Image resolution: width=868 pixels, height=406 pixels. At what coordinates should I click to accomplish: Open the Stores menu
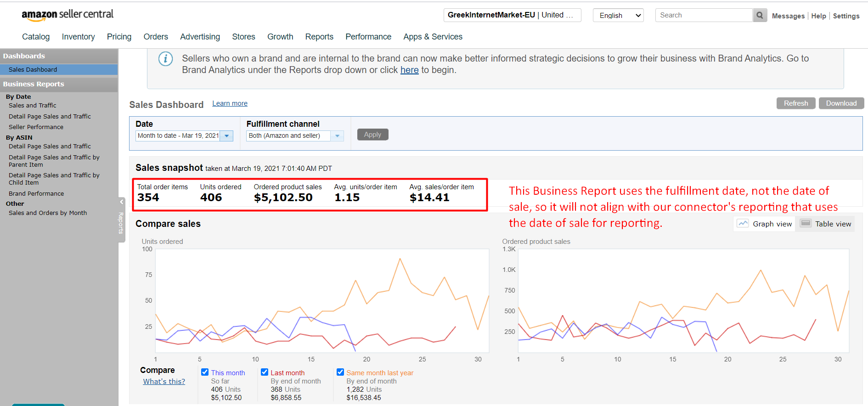pyautogui.click(x=243, y=37)
